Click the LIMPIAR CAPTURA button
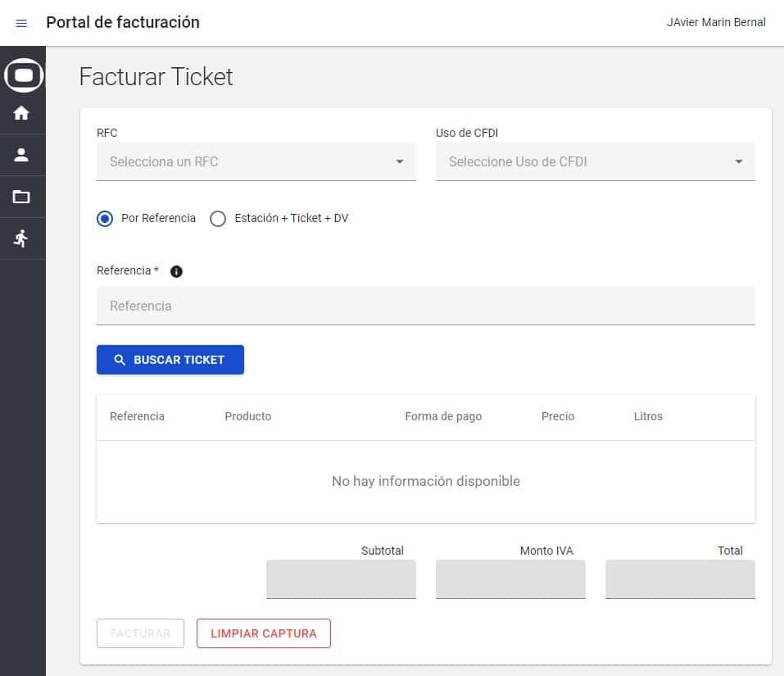 pos(264,633)
